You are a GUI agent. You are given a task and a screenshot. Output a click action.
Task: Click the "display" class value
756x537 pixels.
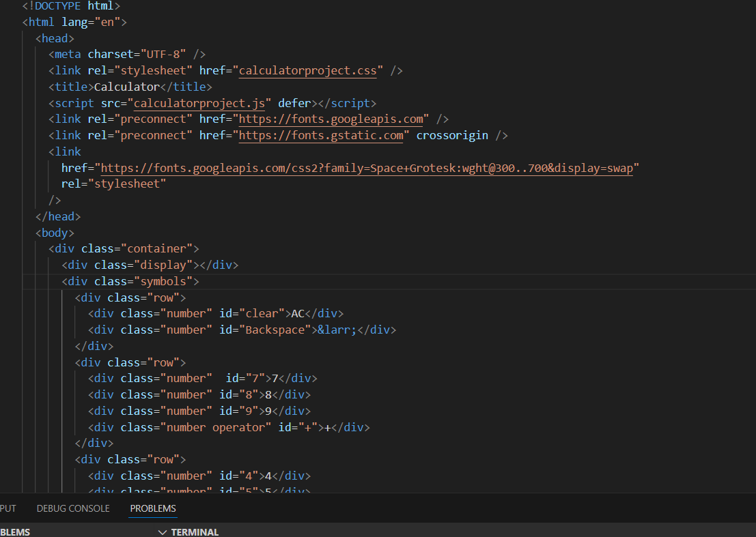[163, 265]
